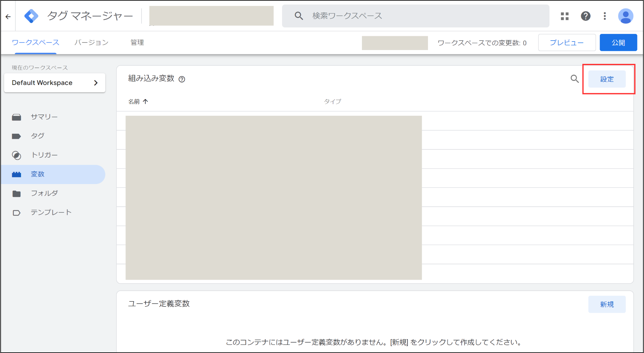Switch to バージョン tab

tap(91, 42)
